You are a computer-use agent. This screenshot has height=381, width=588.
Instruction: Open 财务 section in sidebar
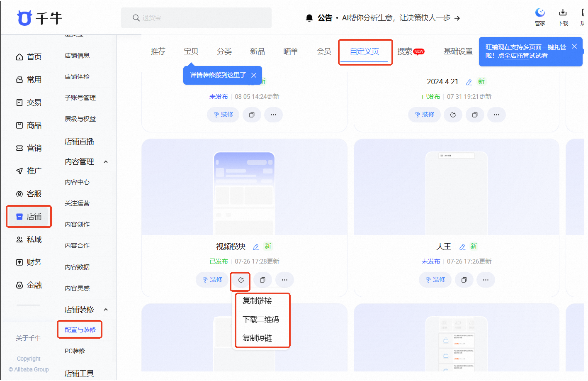tap(29, 262)
